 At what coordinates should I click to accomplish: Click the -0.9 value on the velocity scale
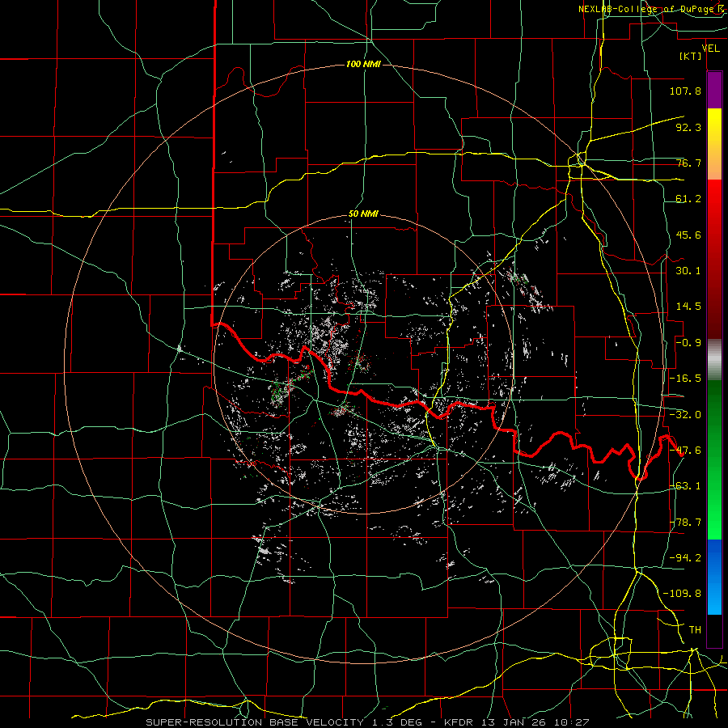pos(688,343)
